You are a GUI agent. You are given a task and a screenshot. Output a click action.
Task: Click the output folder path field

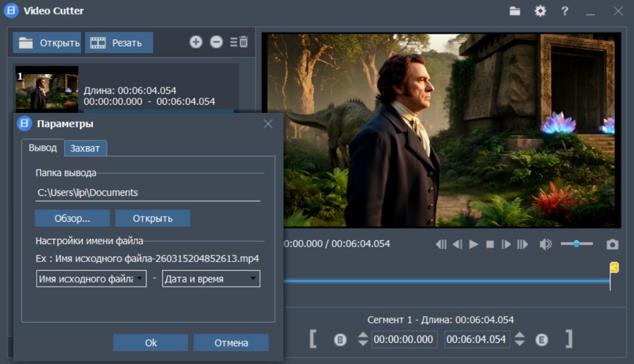coord(147,193)
